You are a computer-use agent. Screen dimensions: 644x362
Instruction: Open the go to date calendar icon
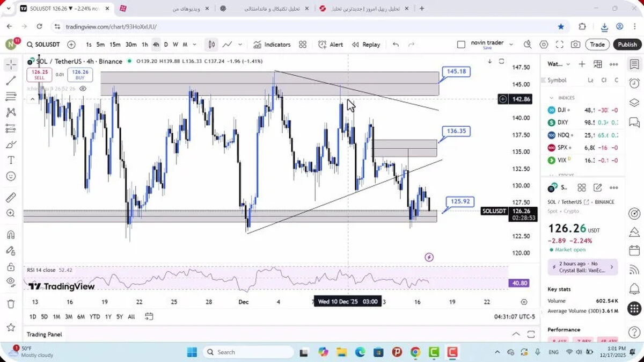149,316
